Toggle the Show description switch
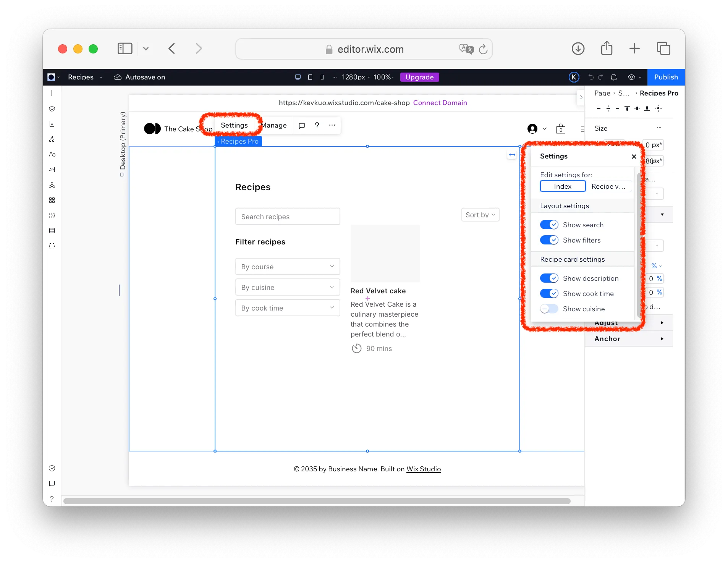Image resolution: width=728 pixels, height=563 pixels. (549, 278)
